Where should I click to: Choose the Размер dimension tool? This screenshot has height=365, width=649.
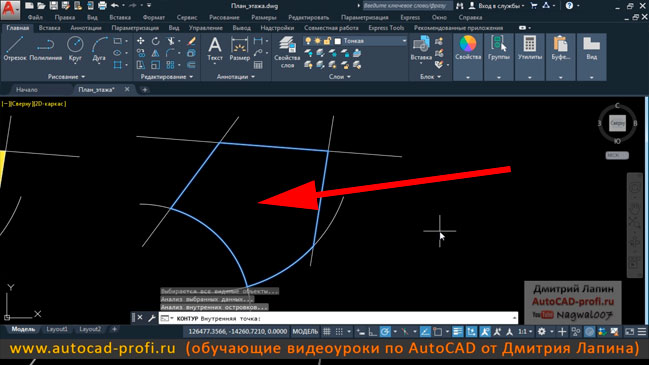tap(239, 49)
